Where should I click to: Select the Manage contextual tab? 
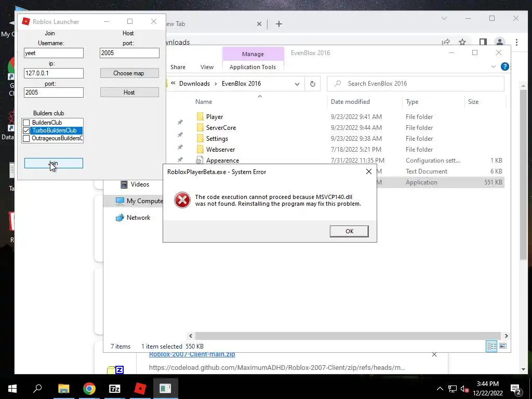click(x=253, y=54)
